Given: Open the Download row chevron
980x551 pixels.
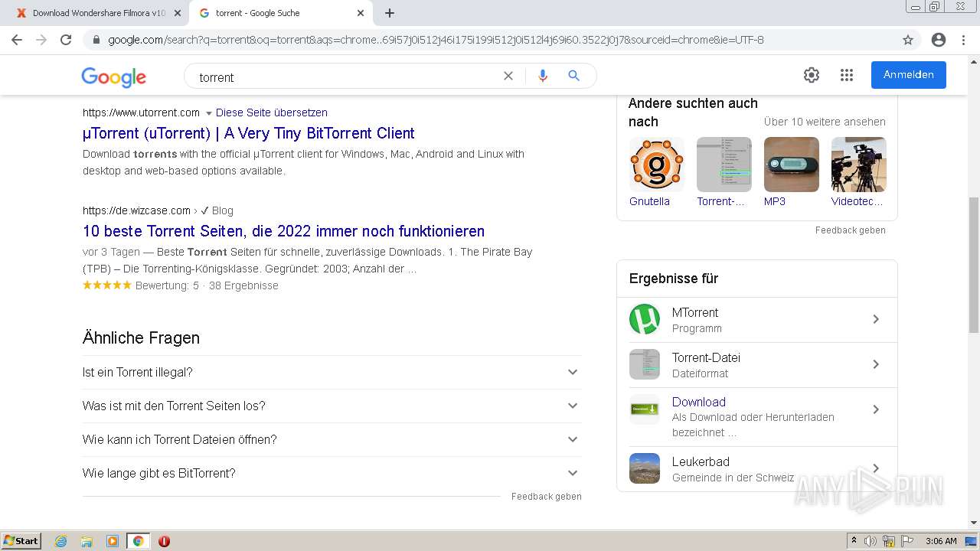Looking at the screenshot, I should coord(876,409).
